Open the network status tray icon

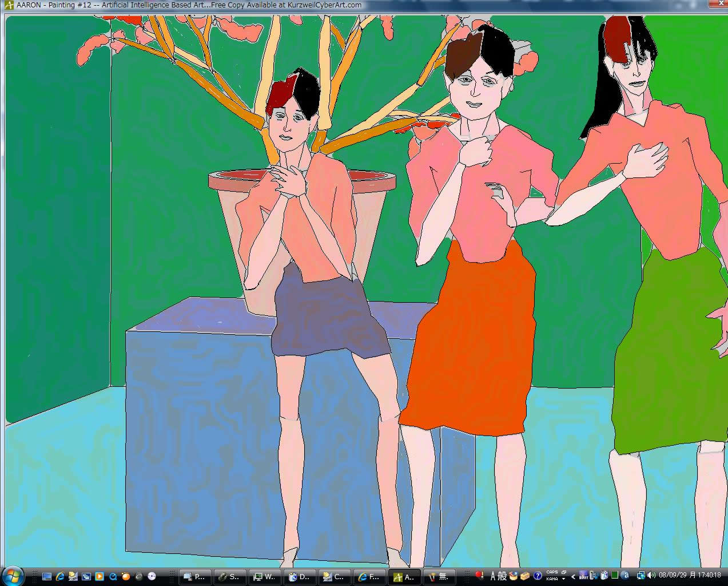tap(641, 576)
